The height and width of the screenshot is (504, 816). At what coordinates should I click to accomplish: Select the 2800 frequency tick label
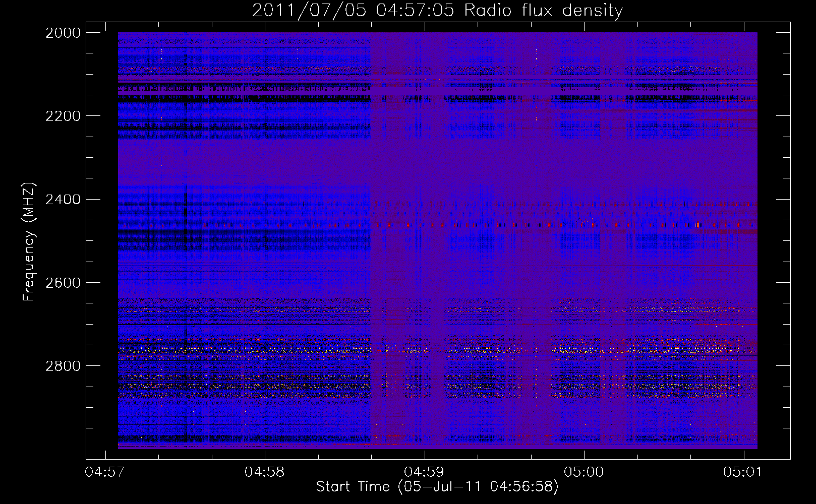coord(63,366)
